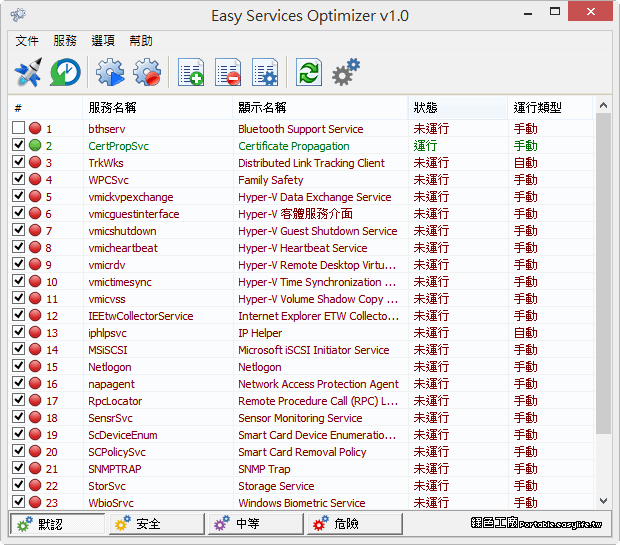
Task: Switch to the 默認 preset tab
Action: (57, 524)
